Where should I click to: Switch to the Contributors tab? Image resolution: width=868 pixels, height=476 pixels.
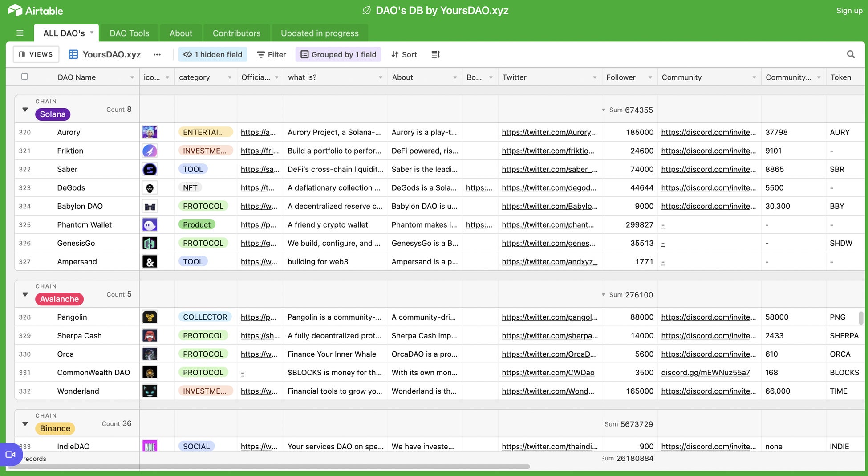click(x=236, y=33)
